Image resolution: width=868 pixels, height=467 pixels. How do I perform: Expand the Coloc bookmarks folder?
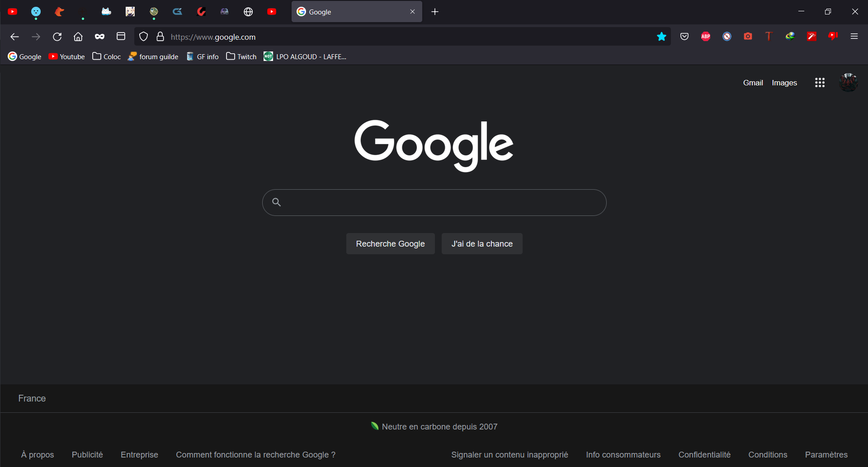[x=107, y=56]
